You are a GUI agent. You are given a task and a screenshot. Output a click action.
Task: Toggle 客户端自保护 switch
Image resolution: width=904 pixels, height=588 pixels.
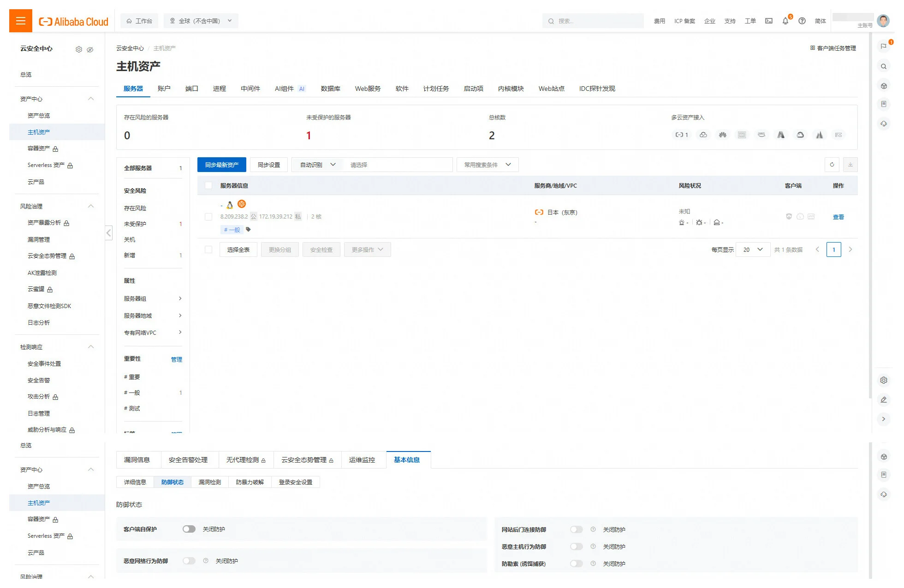tap(189, 529)
